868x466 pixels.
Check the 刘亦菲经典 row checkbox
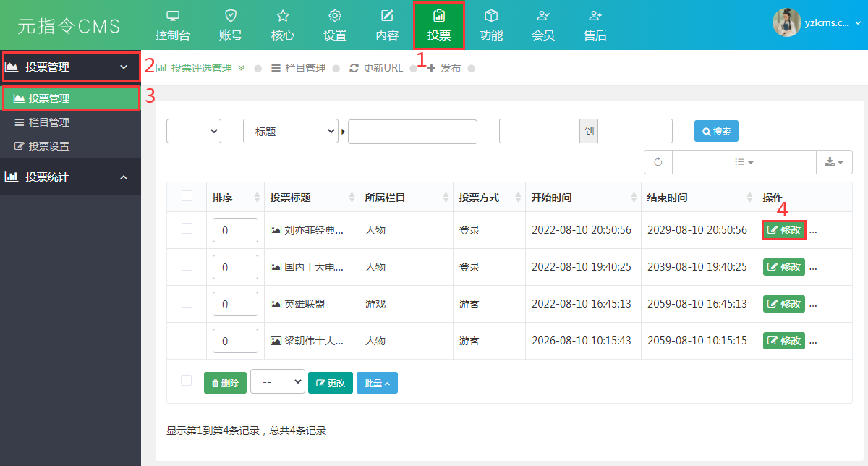187,228
